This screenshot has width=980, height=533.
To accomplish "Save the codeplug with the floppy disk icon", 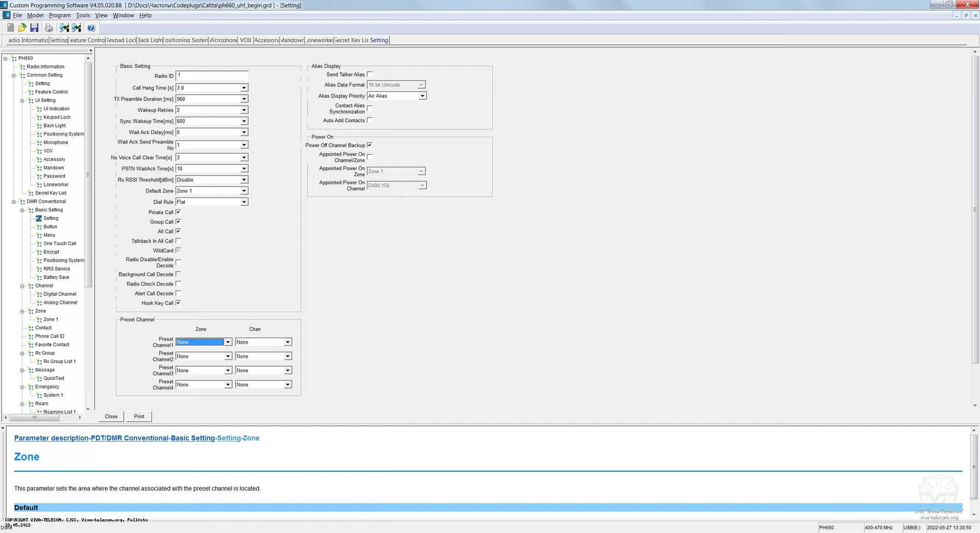I will 34,28.
